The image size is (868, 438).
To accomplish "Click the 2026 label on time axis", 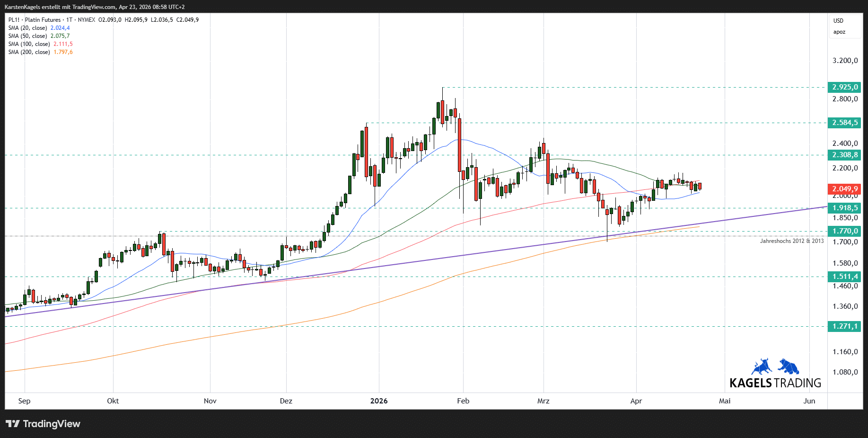I will click(x=378, y=401).
